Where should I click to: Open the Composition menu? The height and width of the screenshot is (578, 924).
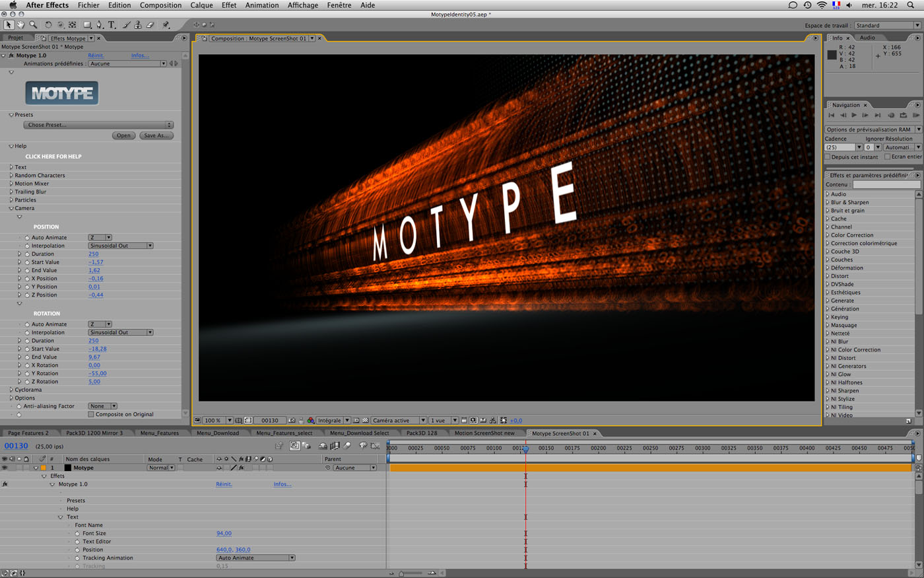(160, 5)
